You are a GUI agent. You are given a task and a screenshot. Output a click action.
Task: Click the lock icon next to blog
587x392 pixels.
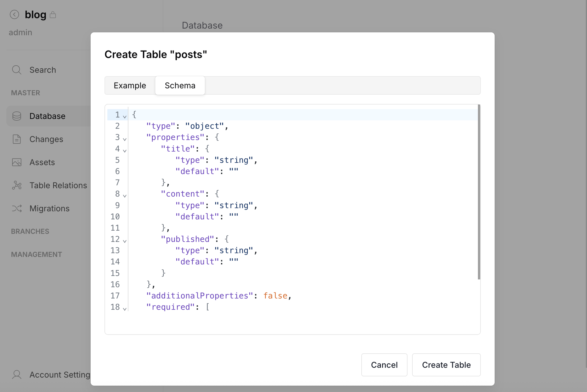(53, 14)
